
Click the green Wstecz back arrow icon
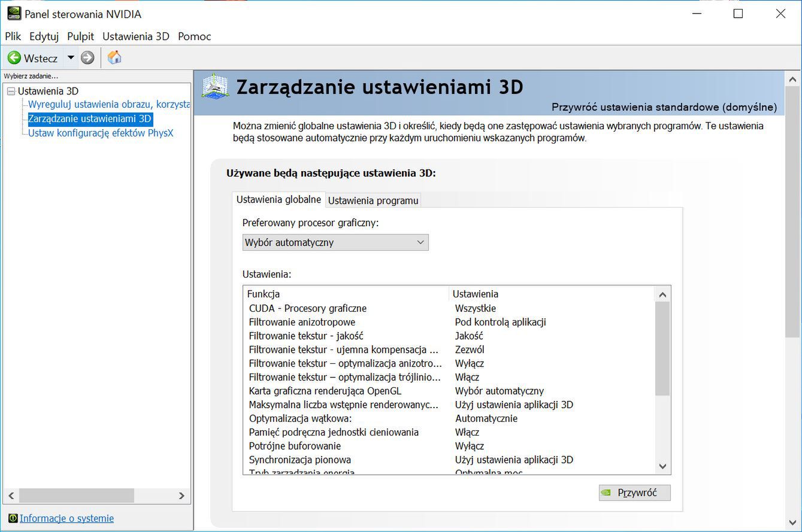(x=14, y=57)
